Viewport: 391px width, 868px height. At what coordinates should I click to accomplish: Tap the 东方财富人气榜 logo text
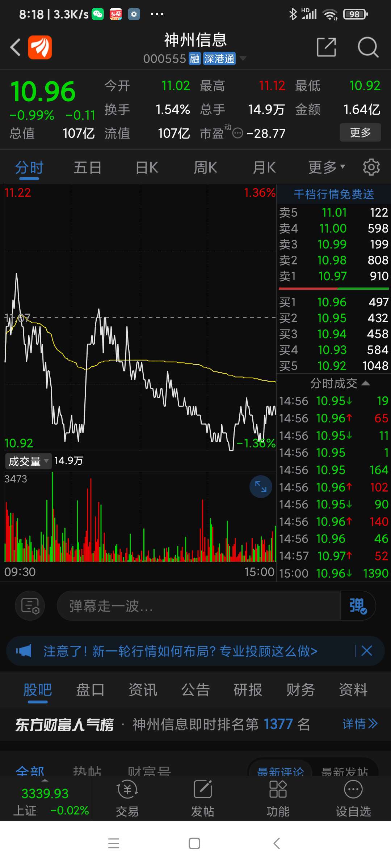tap(64, 724)
